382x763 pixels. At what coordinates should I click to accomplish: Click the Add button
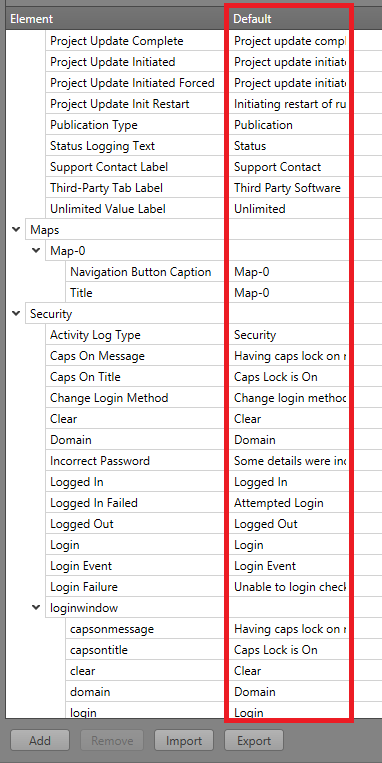pos(40,740)
